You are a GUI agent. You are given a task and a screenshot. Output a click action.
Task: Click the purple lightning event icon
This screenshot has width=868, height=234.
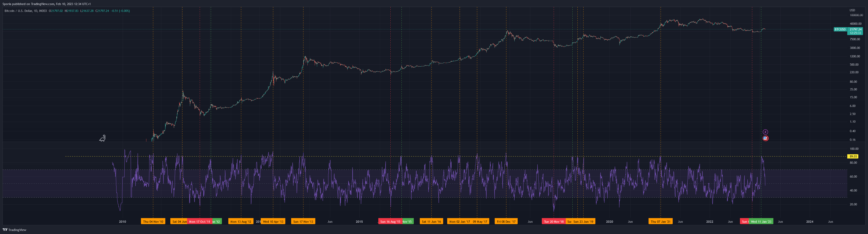click(765, 132)
